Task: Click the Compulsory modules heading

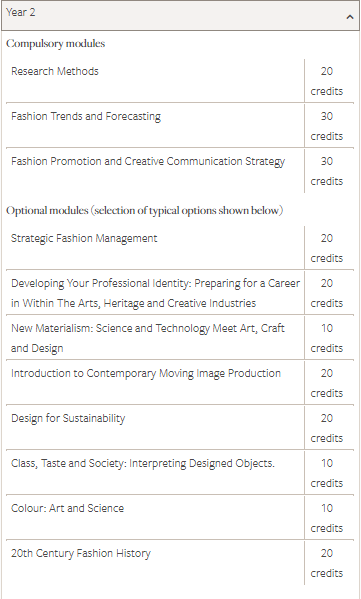Action: tap(55, 44)
